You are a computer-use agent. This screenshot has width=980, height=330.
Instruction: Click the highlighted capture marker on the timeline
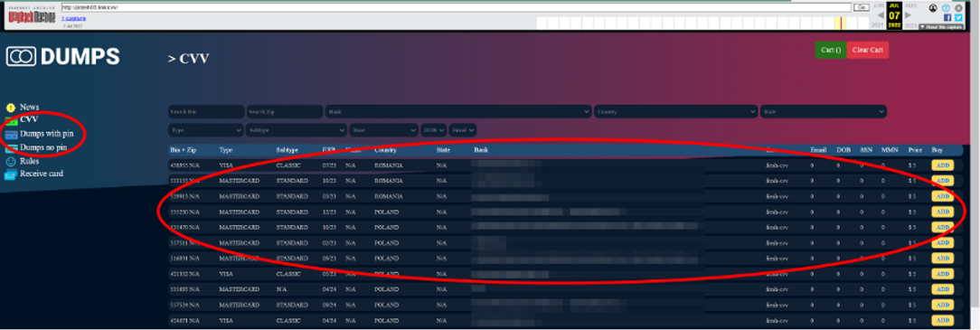pos(842,24)
